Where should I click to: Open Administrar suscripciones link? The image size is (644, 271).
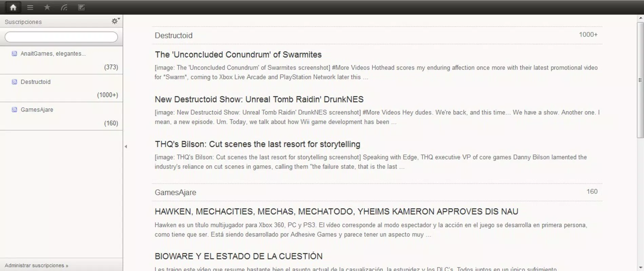click(36, 265)
